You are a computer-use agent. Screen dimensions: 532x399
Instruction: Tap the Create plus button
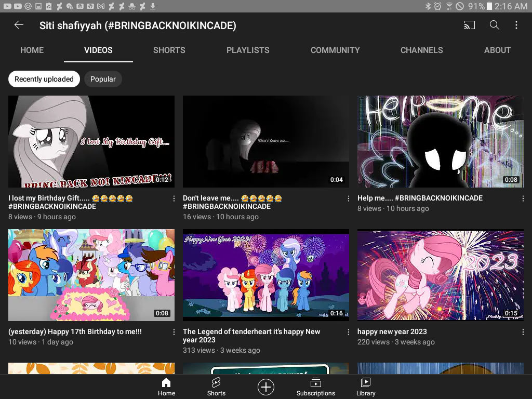[265, 387]
